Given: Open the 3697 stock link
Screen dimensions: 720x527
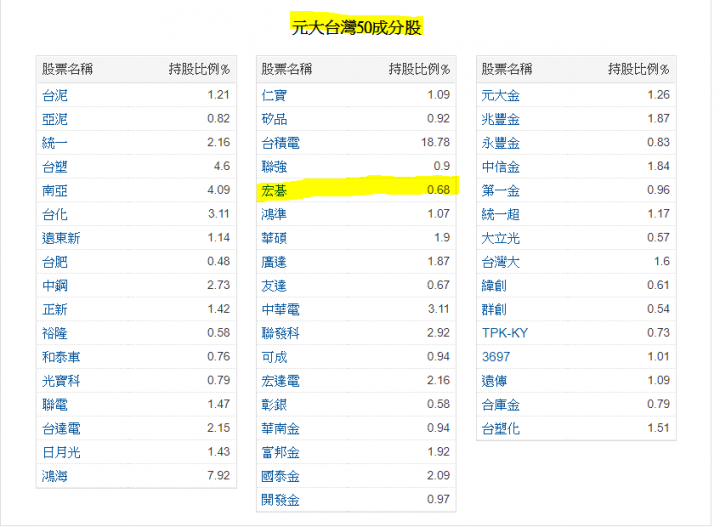Looking at the screenshot, I should [496, 357].
